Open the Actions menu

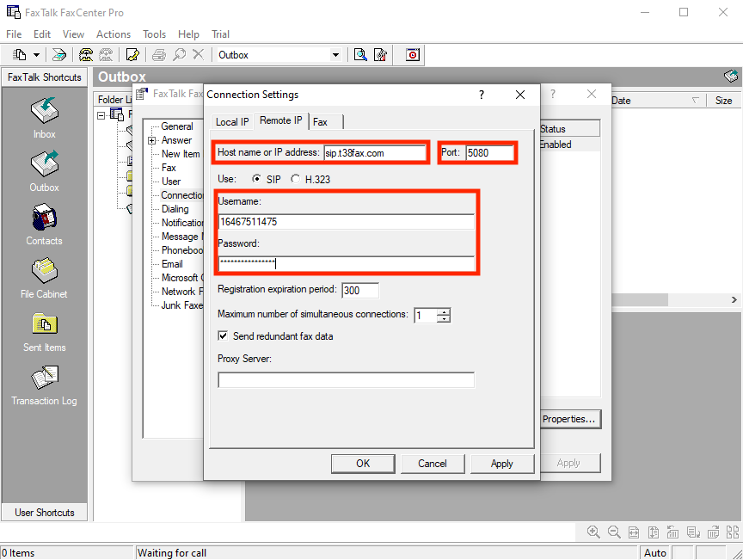(114, 34)
